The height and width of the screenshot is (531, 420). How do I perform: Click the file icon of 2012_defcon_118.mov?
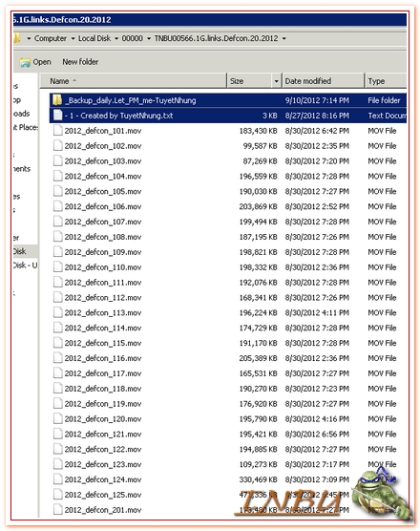(58, 389)
